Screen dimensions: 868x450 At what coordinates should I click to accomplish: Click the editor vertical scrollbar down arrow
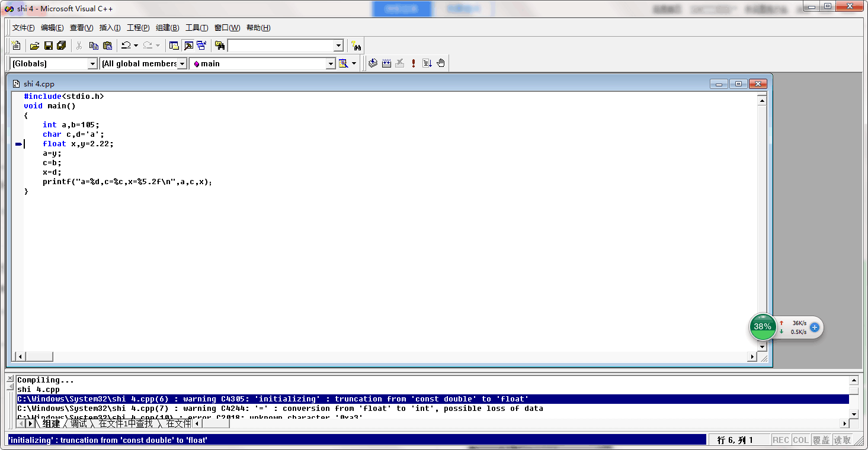[763, 347]
